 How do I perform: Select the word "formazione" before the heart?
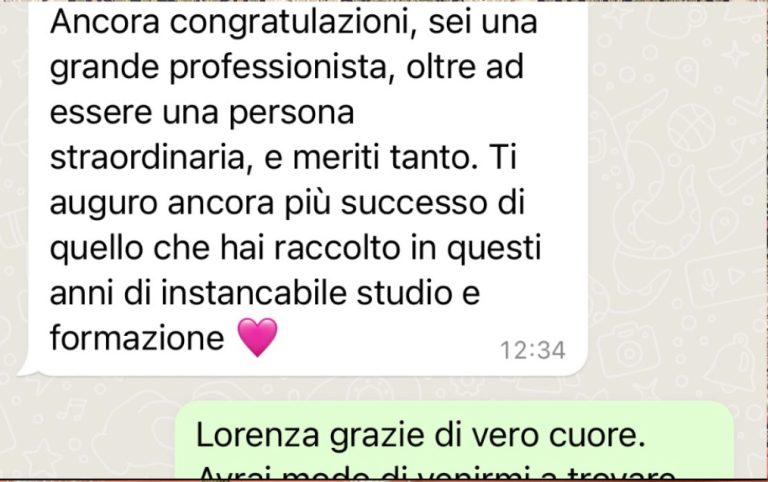click(137, 338)
